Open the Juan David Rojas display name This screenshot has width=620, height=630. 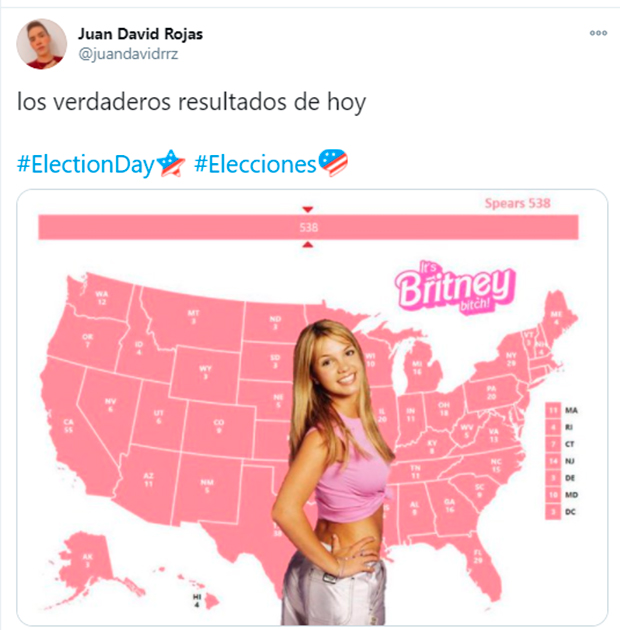coord(140,34)
